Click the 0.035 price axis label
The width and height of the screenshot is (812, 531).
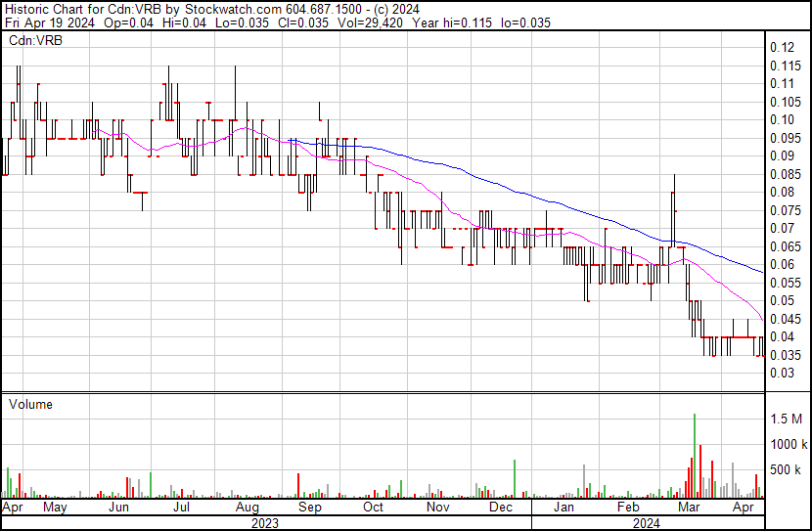coord(786,355)
